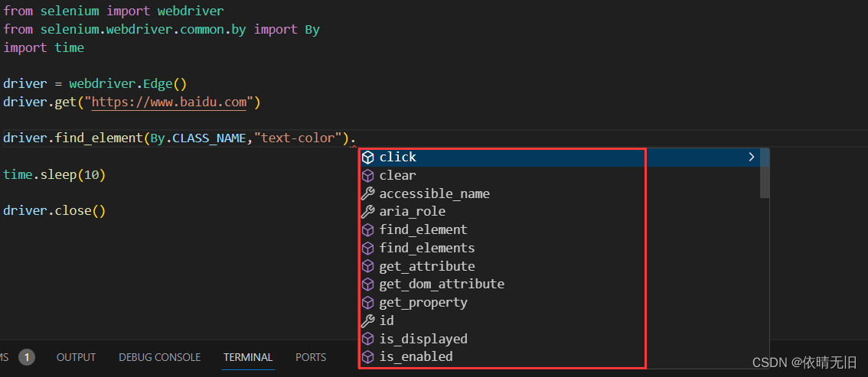Place cursor on driver.close() line
Screen dimensions: 868x377
(54, 211)
